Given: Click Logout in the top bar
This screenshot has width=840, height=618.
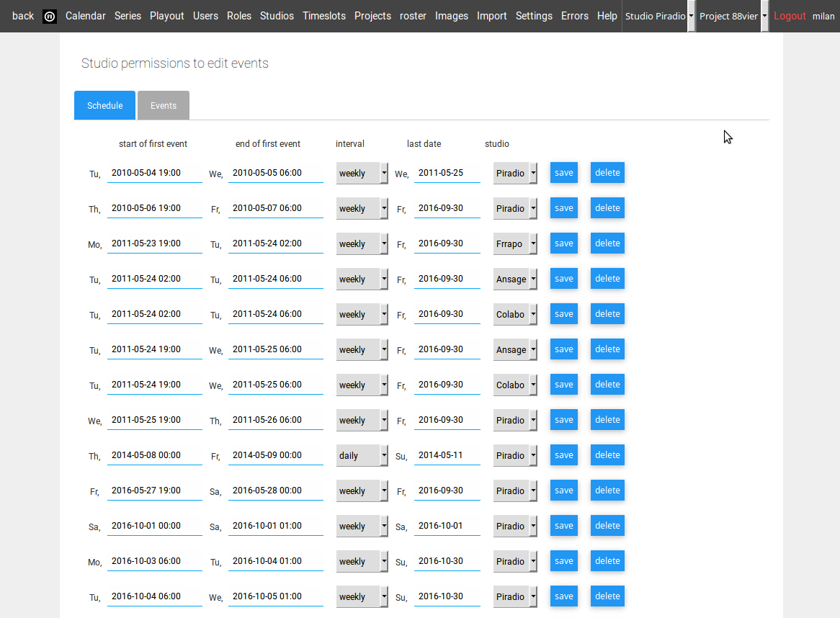Looking at the screenshot, I should (790, 16).
